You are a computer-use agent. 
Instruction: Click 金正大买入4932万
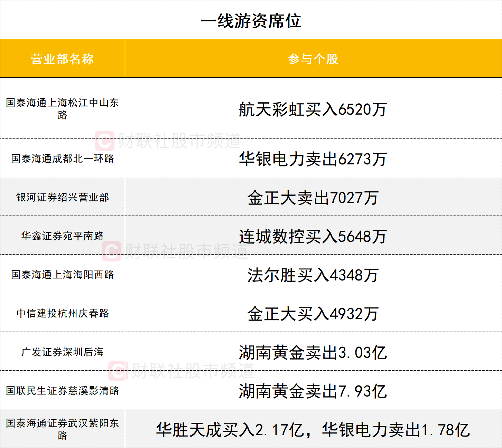point(313,314)
